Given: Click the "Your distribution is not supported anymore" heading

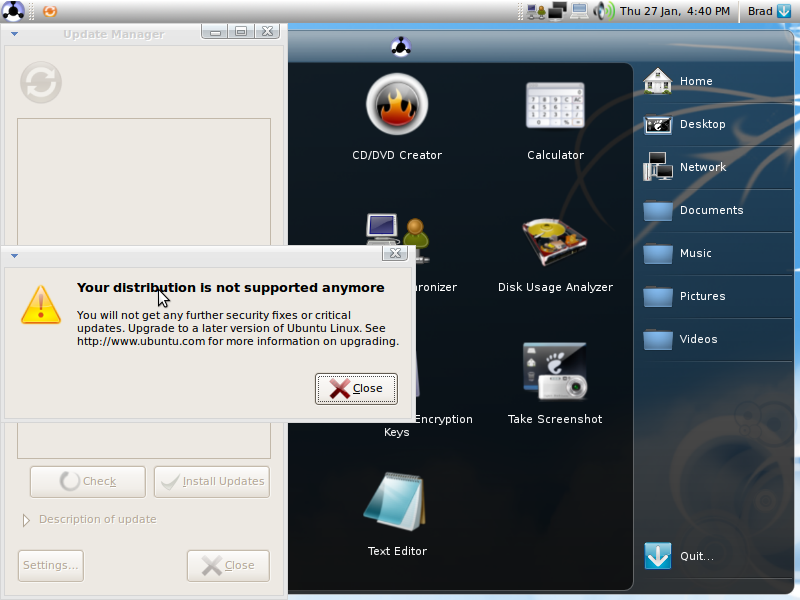Looking at the screenshot, I should tap(231, 288).
